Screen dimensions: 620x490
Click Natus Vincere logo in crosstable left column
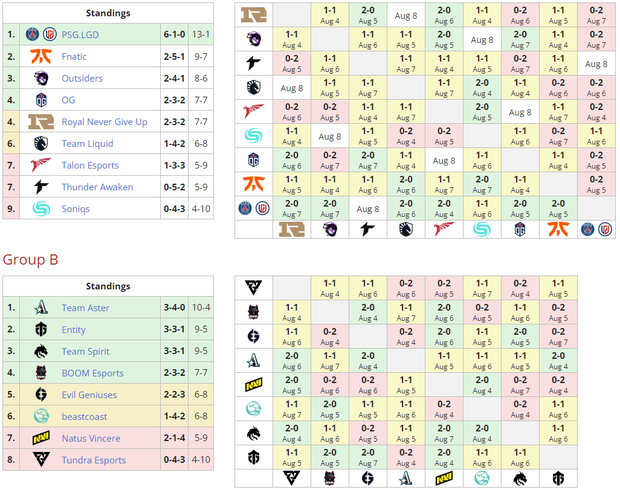tap(253, 384)
